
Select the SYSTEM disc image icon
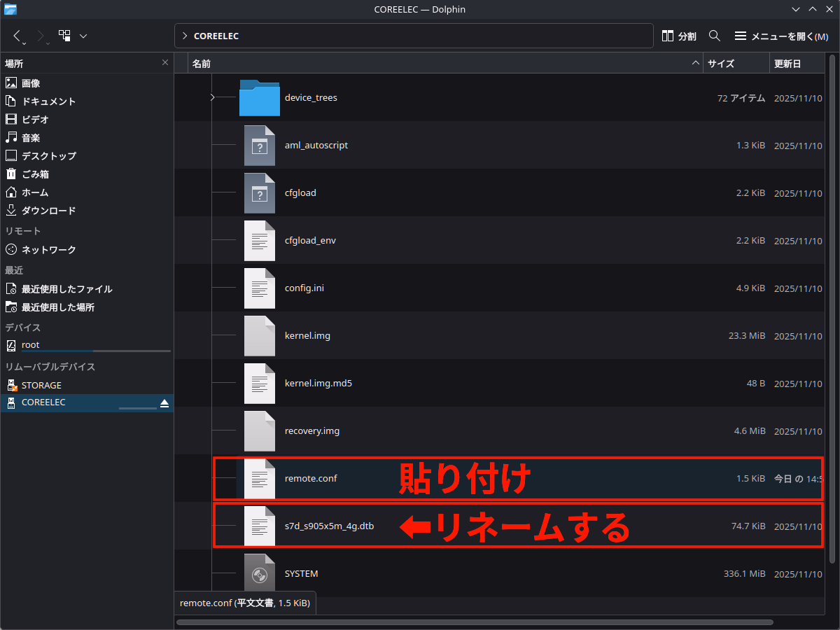click(259, 573)
